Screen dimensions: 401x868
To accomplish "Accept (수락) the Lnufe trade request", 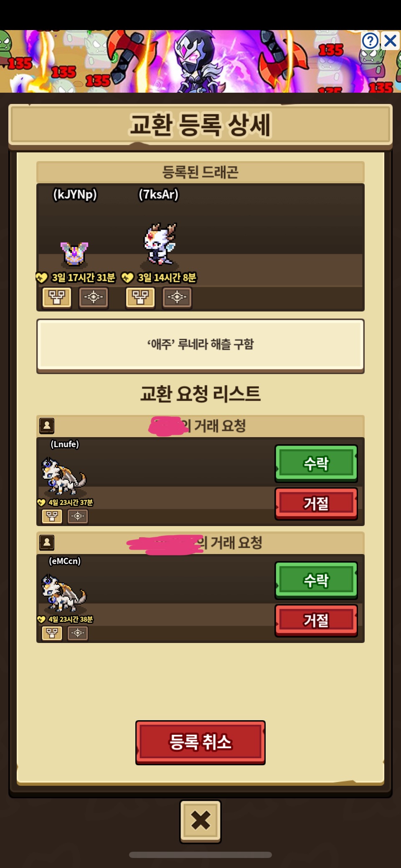I will (316, 463).
